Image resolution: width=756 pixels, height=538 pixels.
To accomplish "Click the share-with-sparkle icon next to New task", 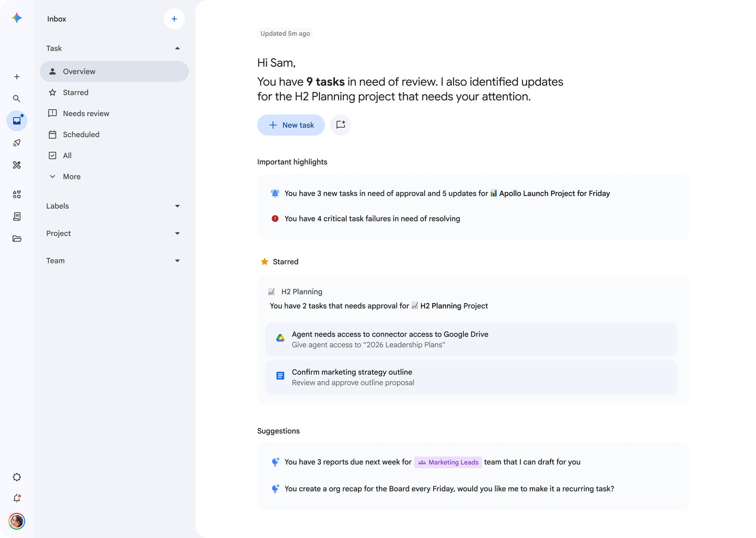I will click(340, 125).
